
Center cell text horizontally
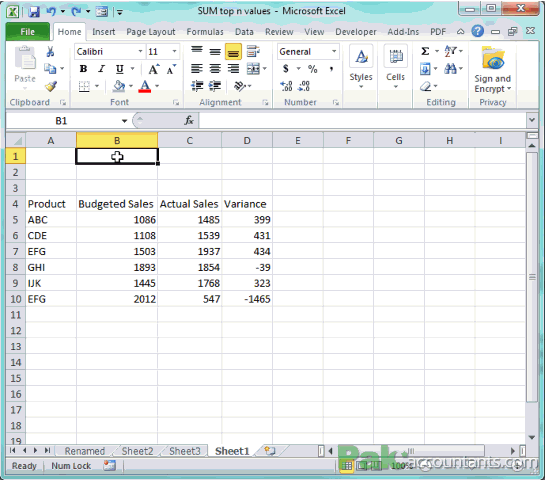tap(215, 69)
